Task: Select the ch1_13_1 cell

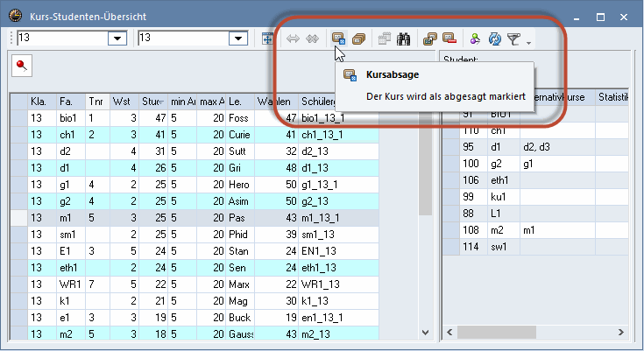Action: click(338, 135)
